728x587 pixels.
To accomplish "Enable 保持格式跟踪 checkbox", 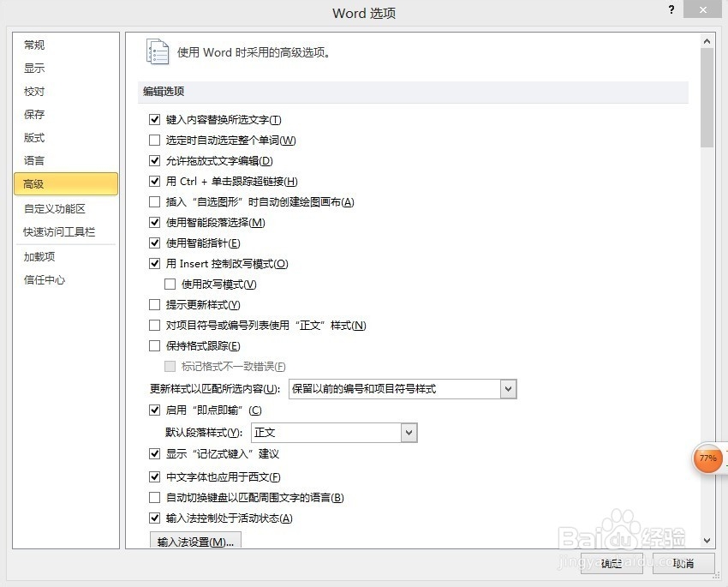I will (x=155, y=346).
